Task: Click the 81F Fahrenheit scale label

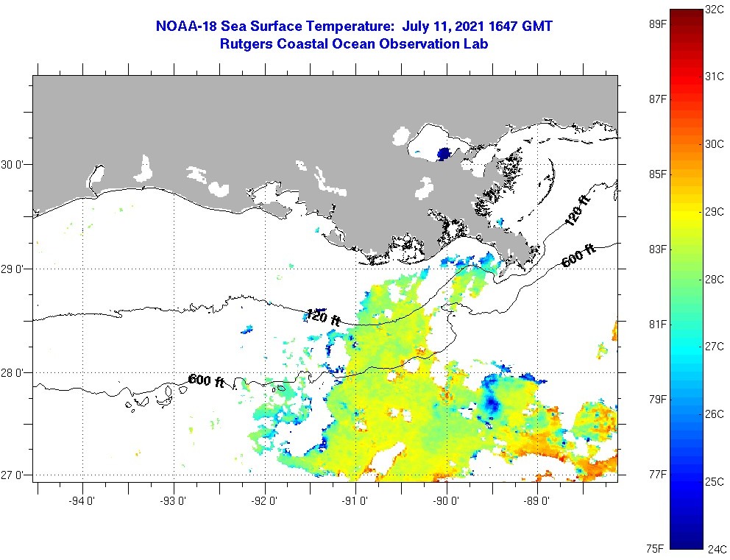Action: click(x=658, y=325)
